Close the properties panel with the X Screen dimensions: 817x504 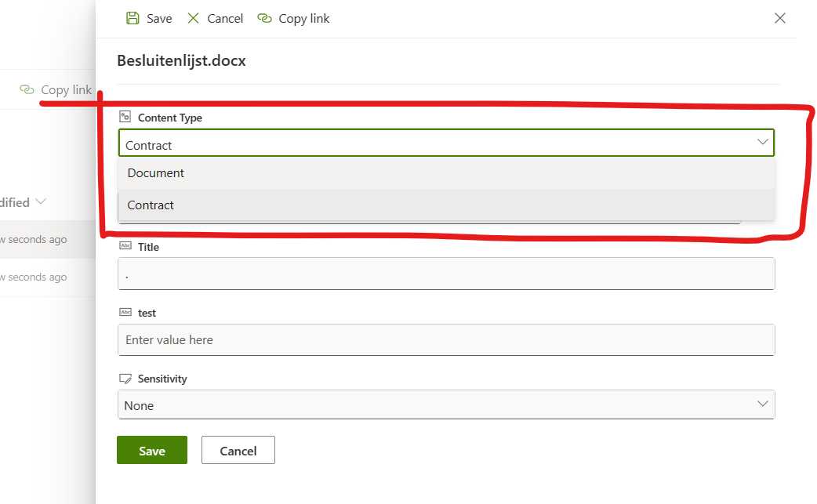[779, 18]
